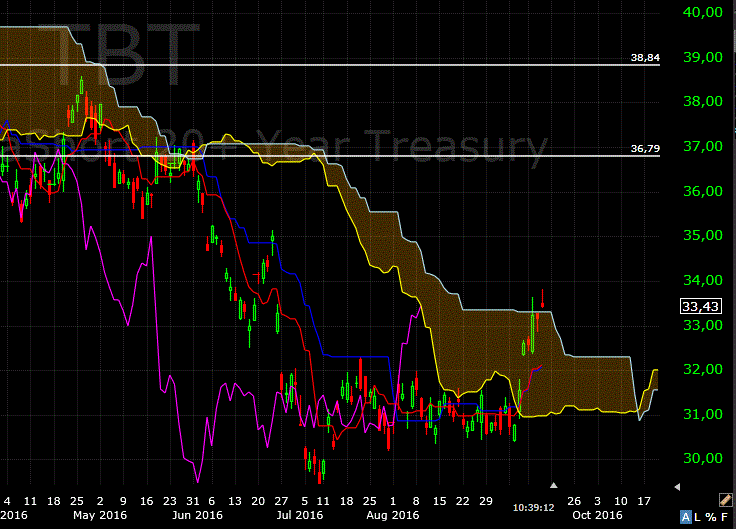
Task: Click the F scale button
Action: [x=724, y=516]
